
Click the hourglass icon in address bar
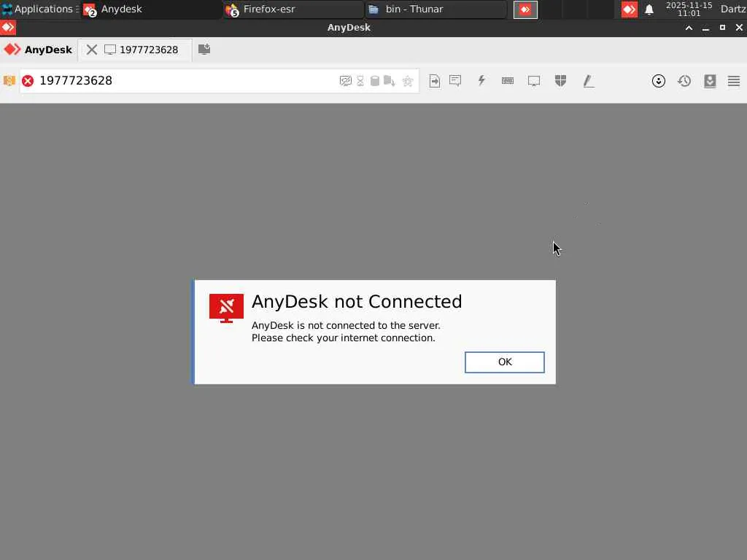[360, 81]
